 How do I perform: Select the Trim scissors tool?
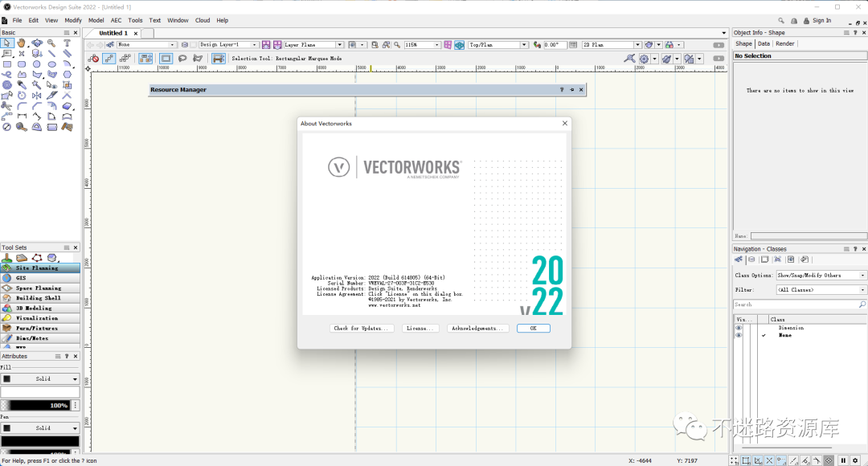click(x=6, y=106)
